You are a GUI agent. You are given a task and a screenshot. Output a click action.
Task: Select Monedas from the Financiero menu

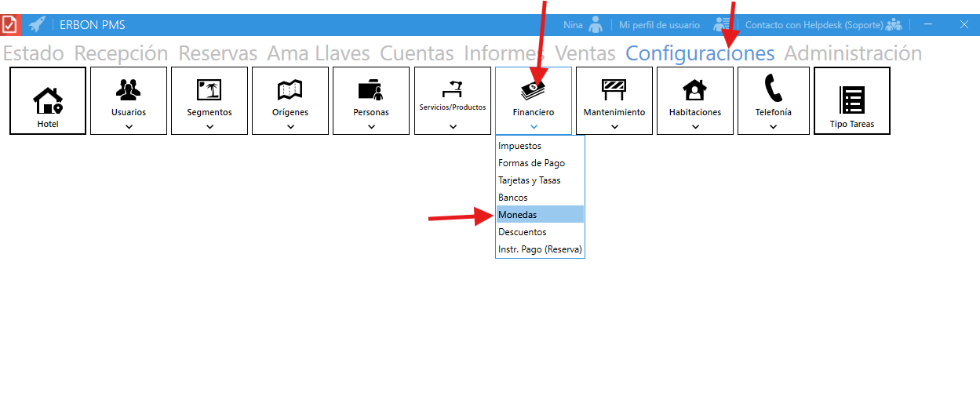point(518,215)
